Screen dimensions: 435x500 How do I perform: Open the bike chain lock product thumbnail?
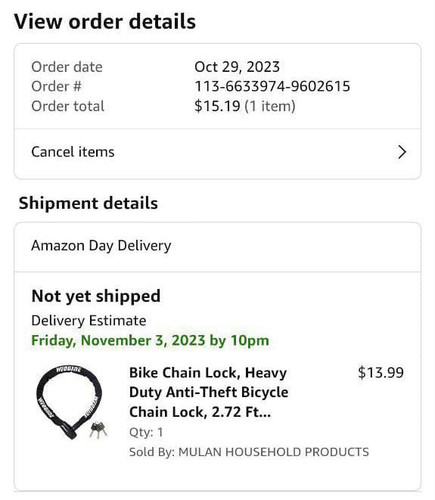[72, 402]
